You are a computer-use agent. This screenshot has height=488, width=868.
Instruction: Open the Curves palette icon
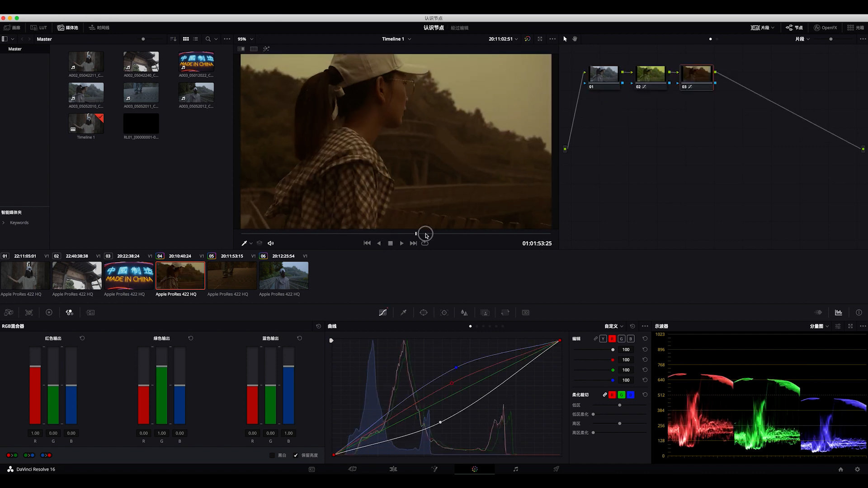[382, 313]
